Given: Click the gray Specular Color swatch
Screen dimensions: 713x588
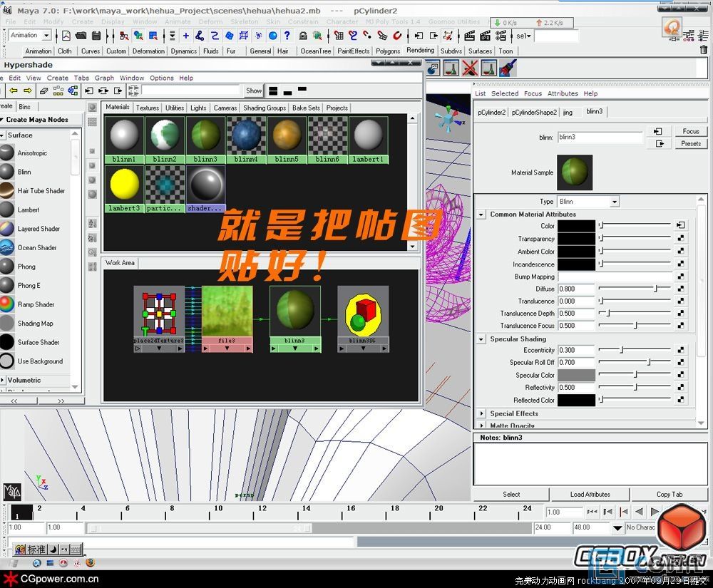Looking at the screenshot, I should point(576,376).
